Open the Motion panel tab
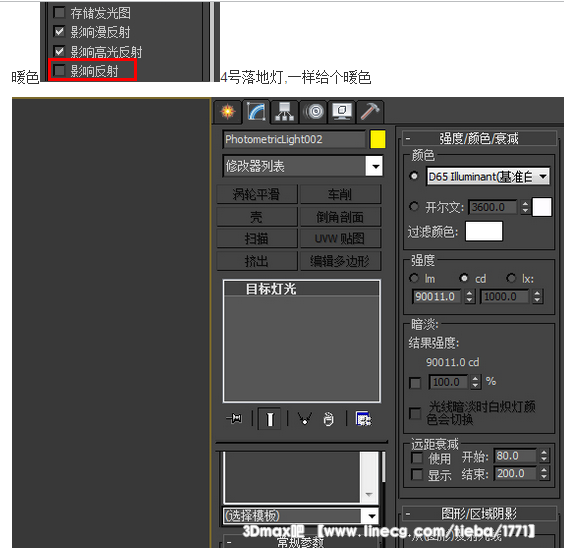Viewport: 564px width, 548px height. click(314, 112)
